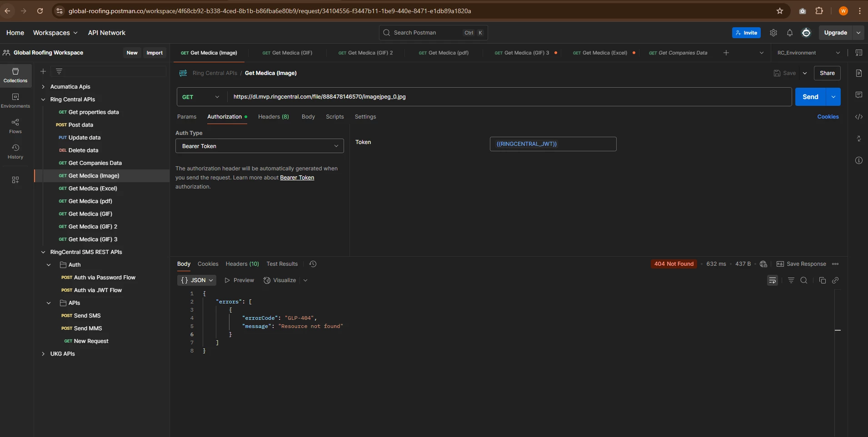Open the response Cookies tab
The width and height of the screenshot is (868, 437).
tap(208, 264)
